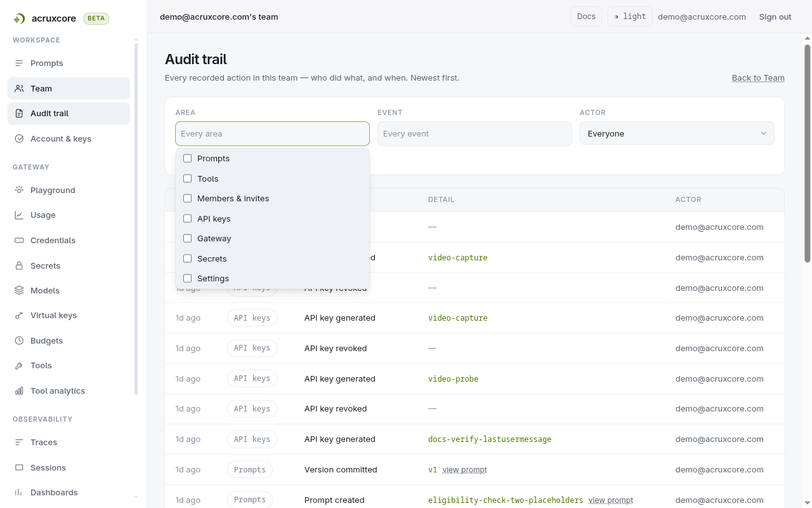Click the Traces list icon
This screenshot has height=508, width=812.
[x=19, y=443]
